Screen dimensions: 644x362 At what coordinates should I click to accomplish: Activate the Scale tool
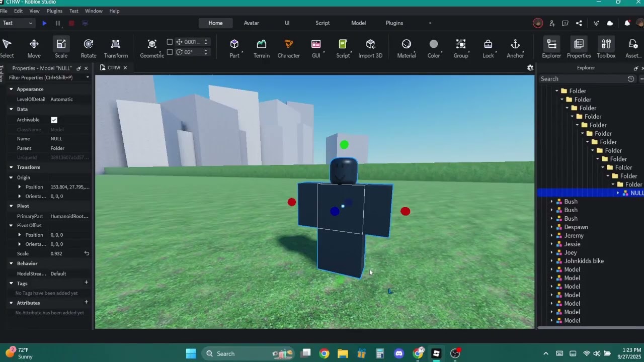pyautogui.click(x=61, y=49)
